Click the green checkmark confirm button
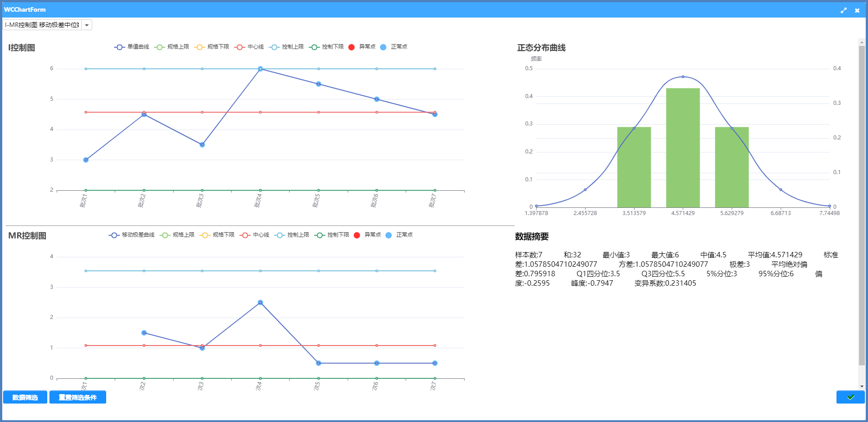Screen dimensions: 868x422 tap(850, 397)
